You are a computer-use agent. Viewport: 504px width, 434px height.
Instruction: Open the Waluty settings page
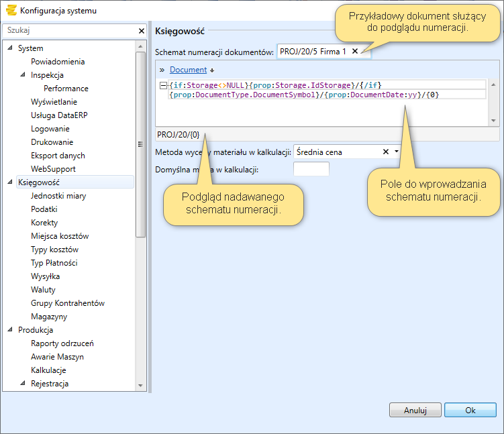[x=43, y=290]
